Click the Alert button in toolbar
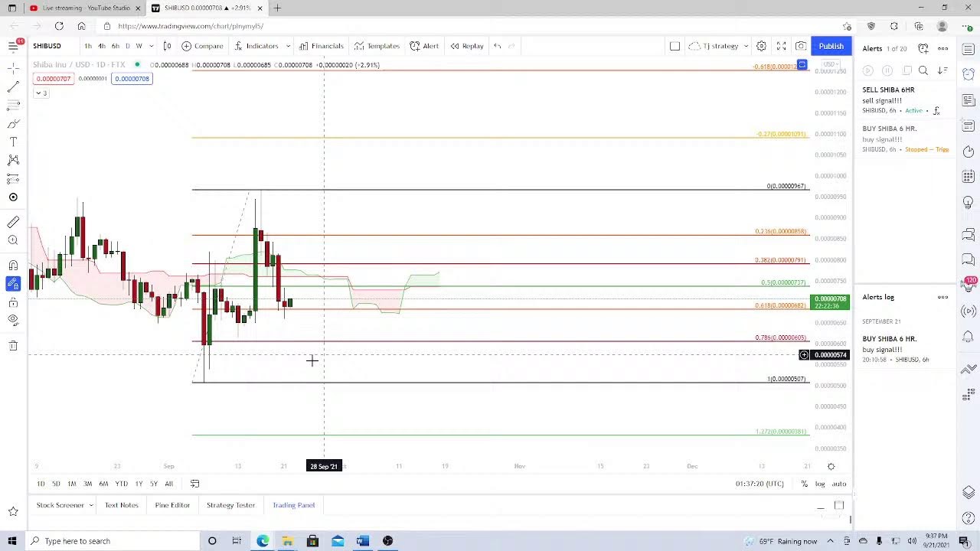Viewport: 980px width, 551px height. pyautogui.click(x=424, y=46)
